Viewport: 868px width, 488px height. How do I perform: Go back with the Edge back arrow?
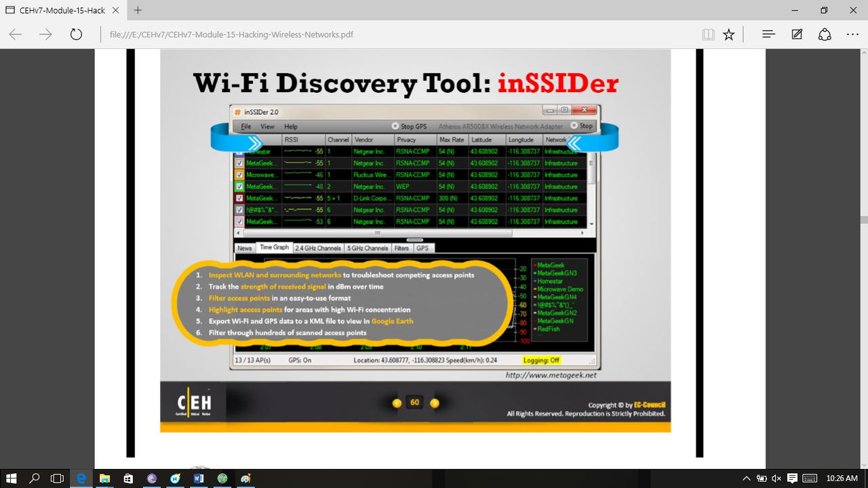(x=15, y=34)
